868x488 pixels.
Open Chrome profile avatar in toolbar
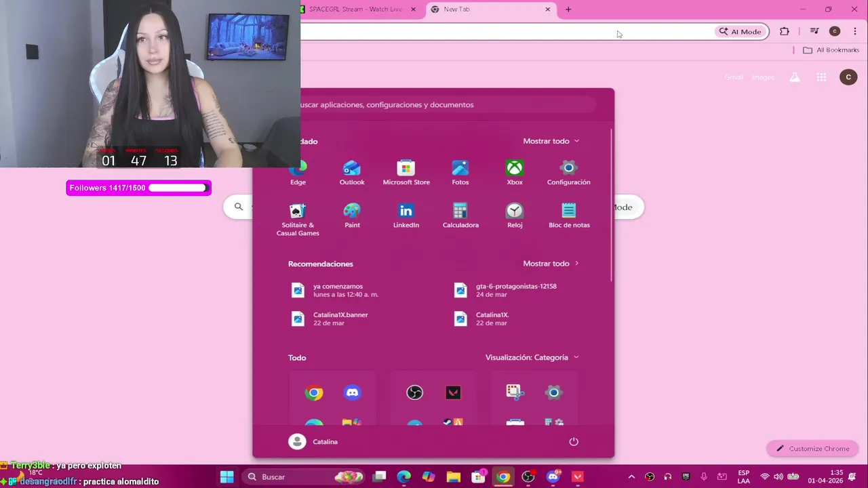click(835, 32)
